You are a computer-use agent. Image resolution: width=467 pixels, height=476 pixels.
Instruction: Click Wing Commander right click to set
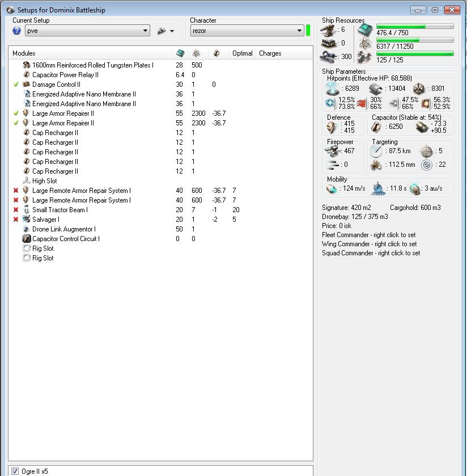pos(370,244)
